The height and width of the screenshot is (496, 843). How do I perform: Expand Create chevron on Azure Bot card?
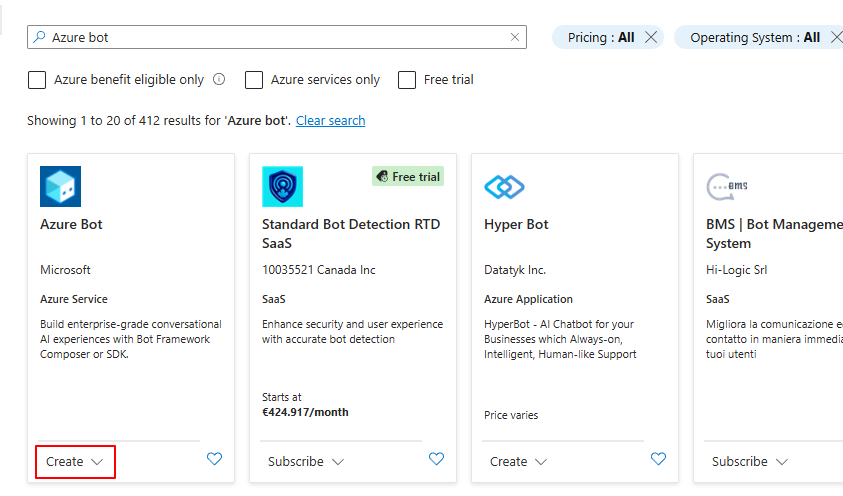(97, 462)
